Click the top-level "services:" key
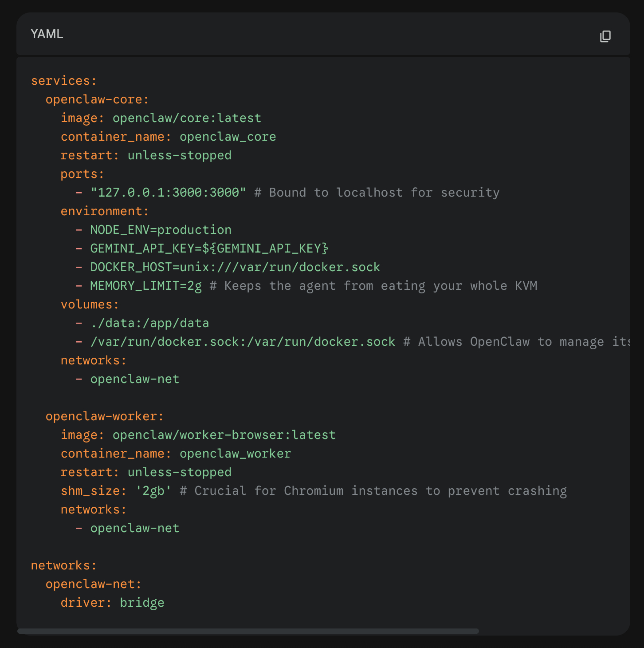Viewport: 644px width, 648px height. point(64,81)
